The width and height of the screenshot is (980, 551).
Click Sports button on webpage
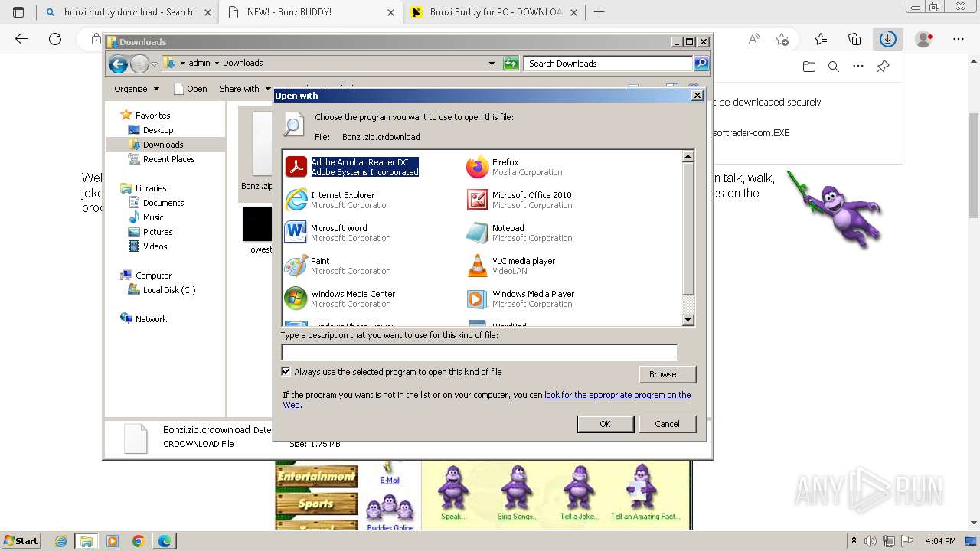click(317, 504)
